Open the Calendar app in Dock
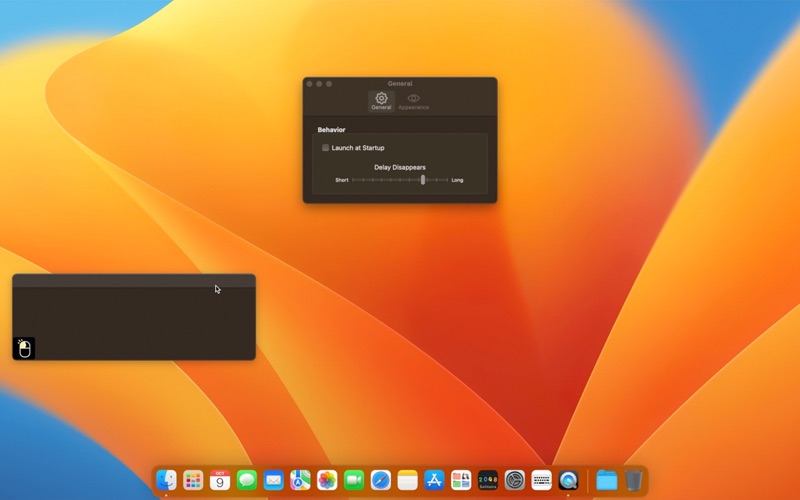Viewport: 800px width, 500px height. pos(220,480)
